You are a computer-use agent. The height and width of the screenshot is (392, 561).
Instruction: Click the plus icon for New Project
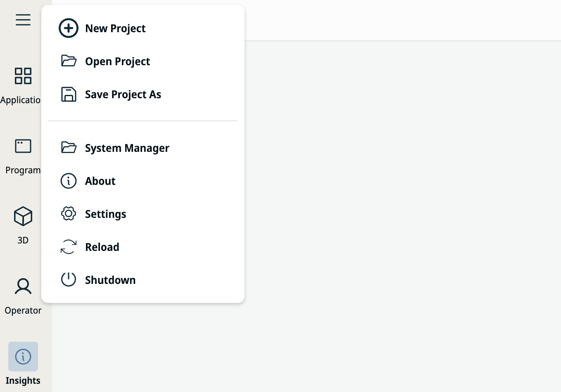tap(69, 28)
